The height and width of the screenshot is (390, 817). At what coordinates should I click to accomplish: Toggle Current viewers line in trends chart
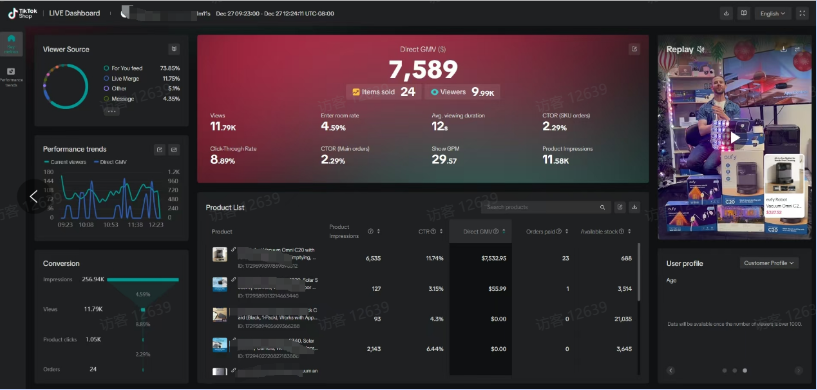(65, 162)
